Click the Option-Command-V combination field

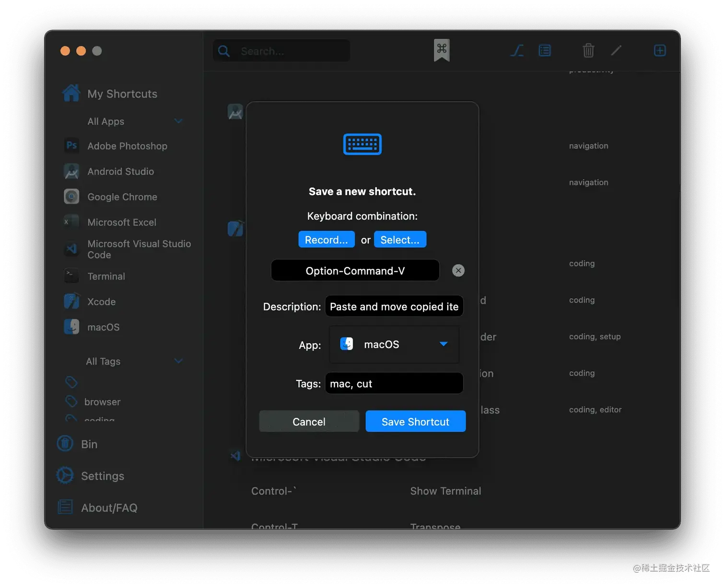pyautogui.click(x=355, y=271)
